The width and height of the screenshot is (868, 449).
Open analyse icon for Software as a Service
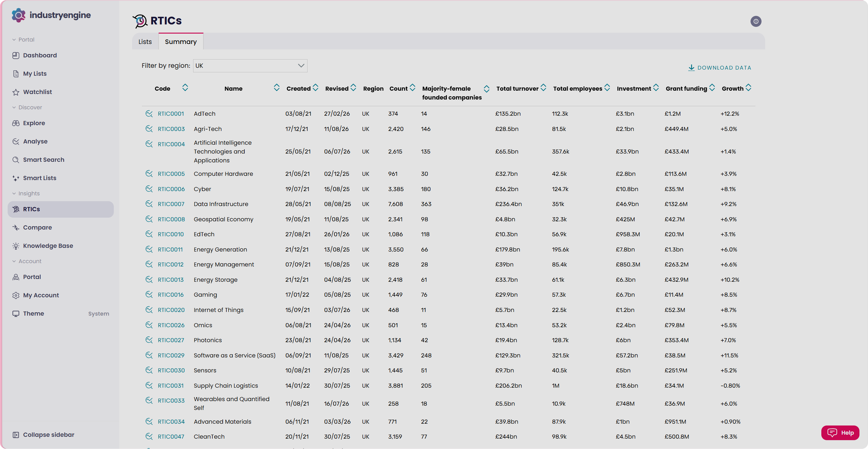(149, 355)
